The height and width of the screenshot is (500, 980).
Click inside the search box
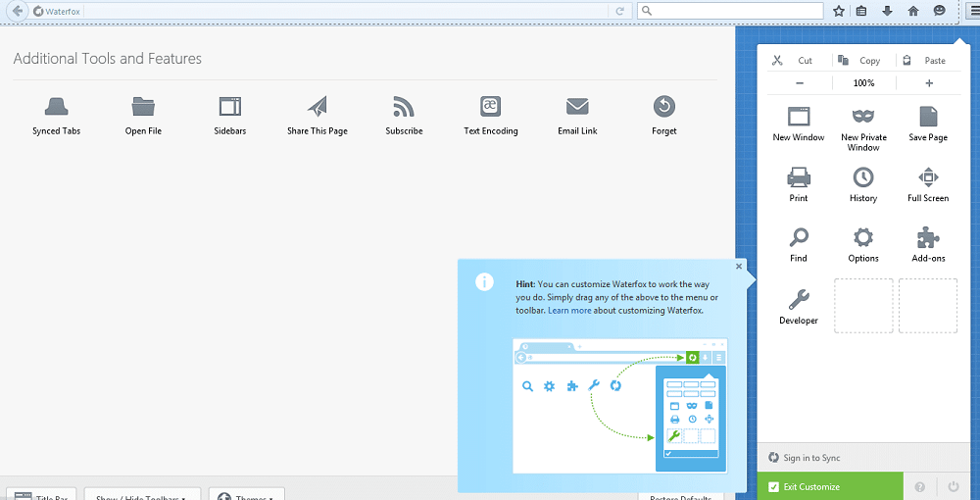pyautogui.click(x=730, y=11)
